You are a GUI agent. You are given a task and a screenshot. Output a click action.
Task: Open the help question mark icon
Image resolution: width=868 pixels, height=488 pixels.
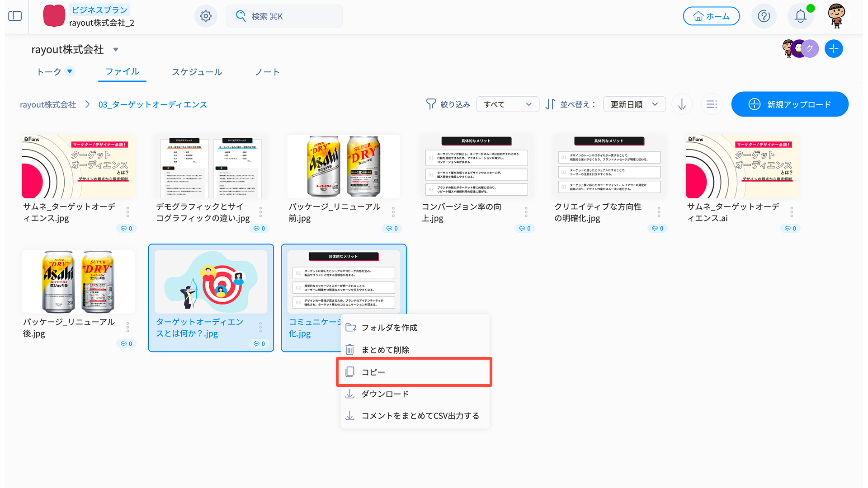(x=764, y=16)
